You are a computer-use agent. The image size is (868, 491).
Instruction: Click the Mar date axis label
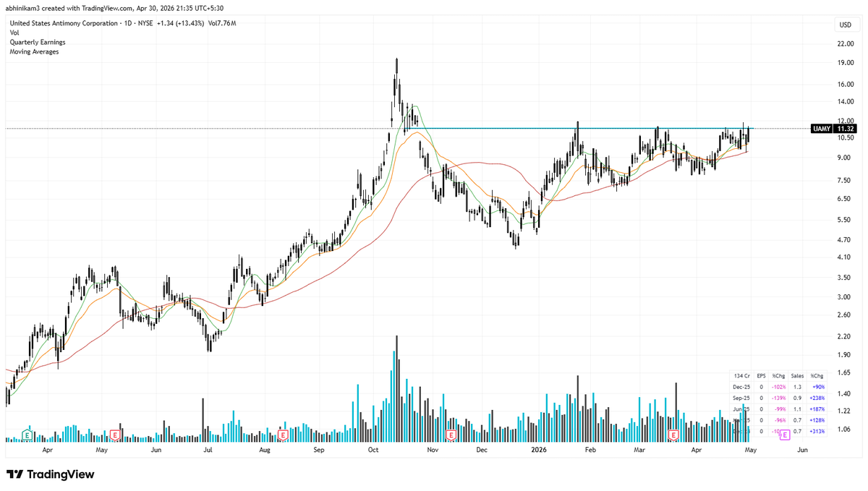(639, 450)
